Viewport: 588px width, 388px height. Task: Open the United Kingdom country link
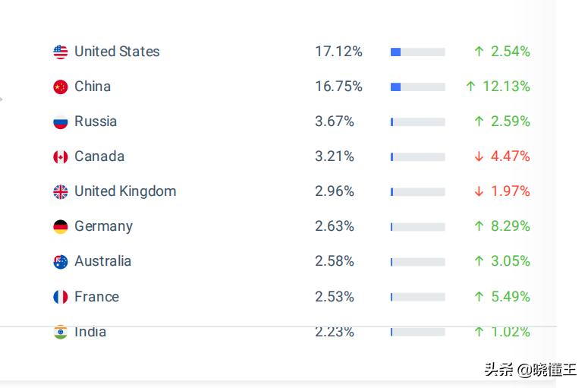pos(125,191)
